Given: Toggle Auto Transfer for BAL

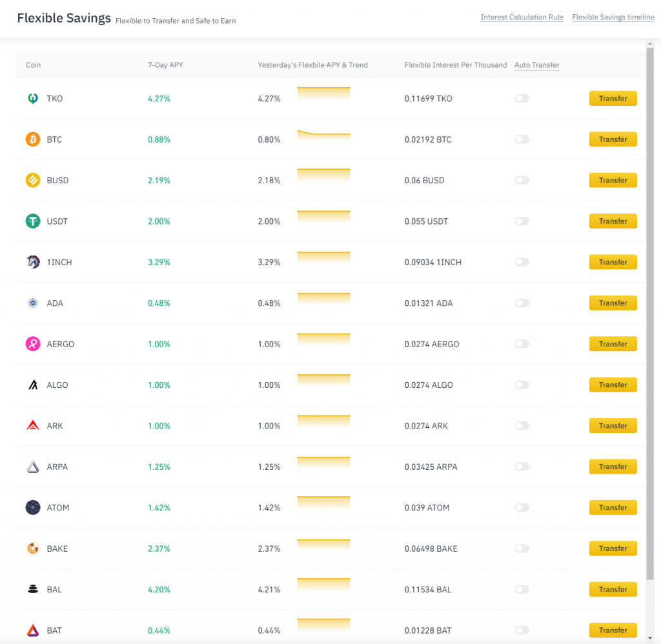Looking at the screenshot, I should [x=522, y=589].
